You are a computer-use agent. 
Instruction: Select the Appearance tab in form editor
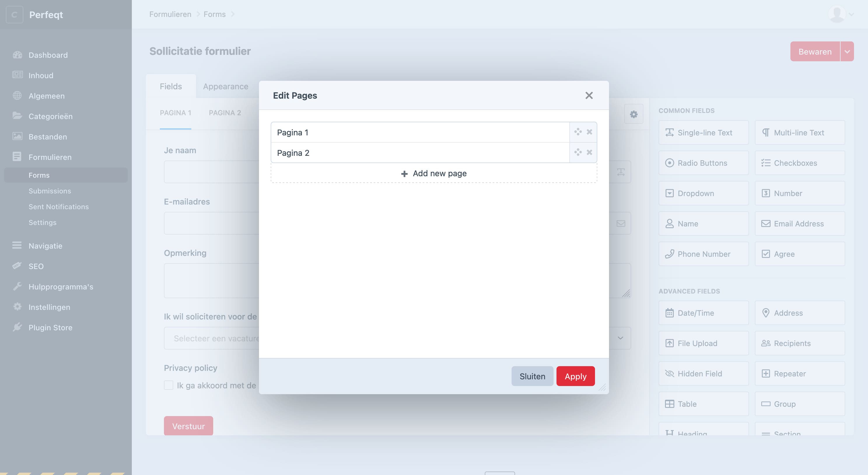point(226,85)
